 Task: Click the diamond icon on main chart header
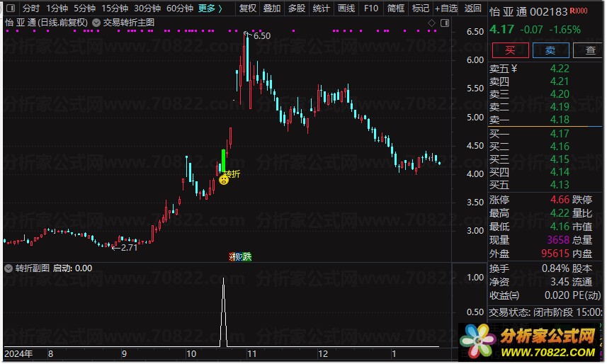(x=431, y=23)
